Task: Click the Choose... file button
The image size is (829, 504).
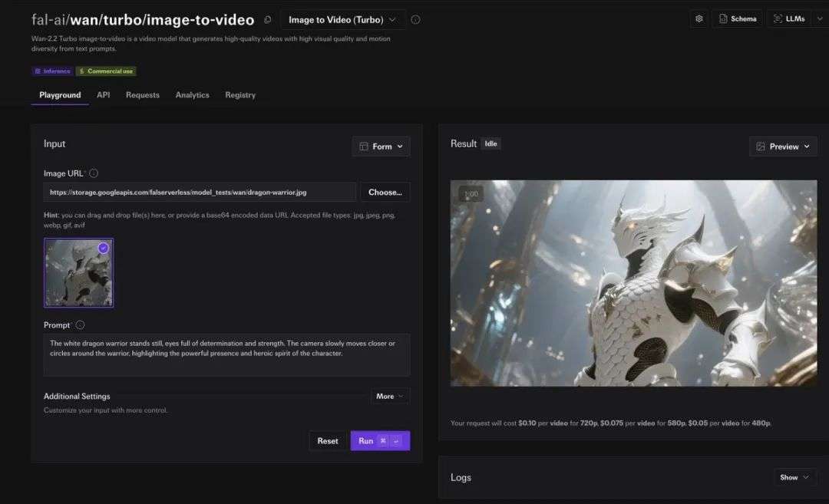Action: (385, 193)
